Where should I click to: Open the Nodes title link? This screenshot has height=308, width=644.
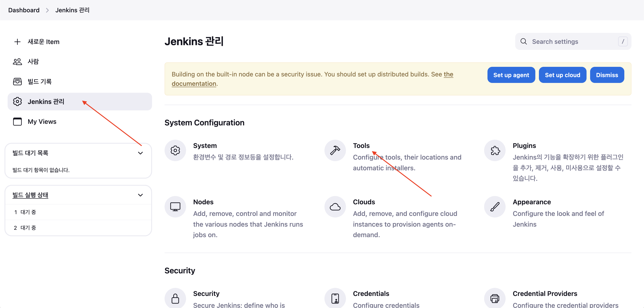203,202
